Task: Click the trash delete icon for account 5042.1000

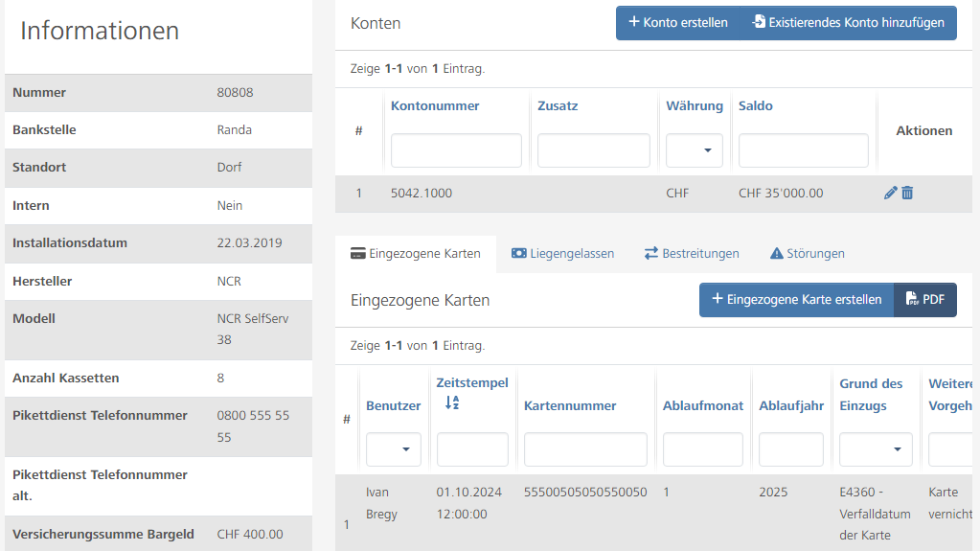Action: tap(907, 193)
